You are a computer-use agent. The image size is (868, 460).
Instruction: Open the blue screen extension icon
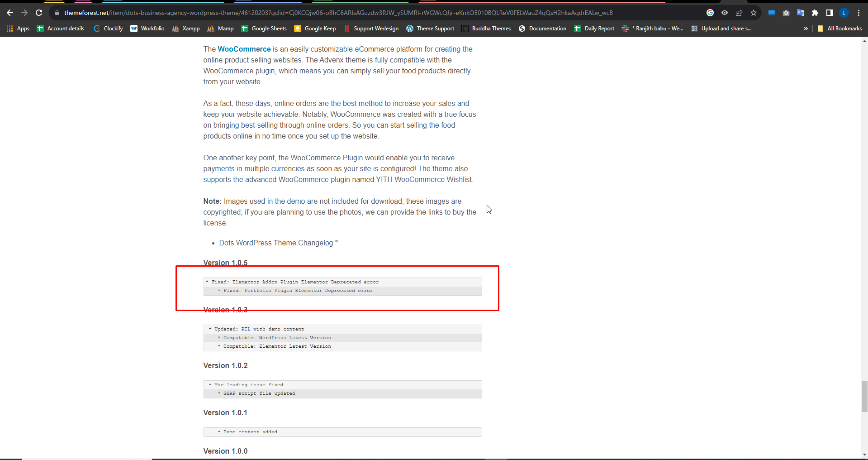tap(772, 13)
